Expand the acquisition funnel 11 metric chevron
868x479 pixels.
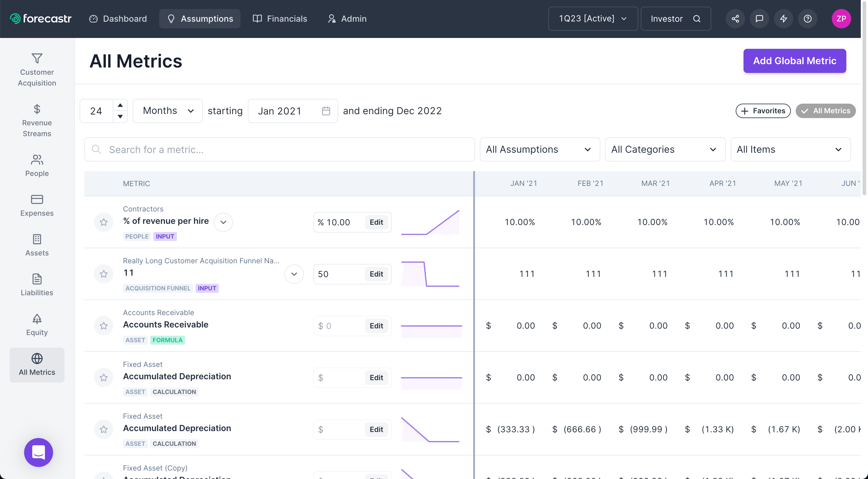pyautogui.click(x=294, y=274)
